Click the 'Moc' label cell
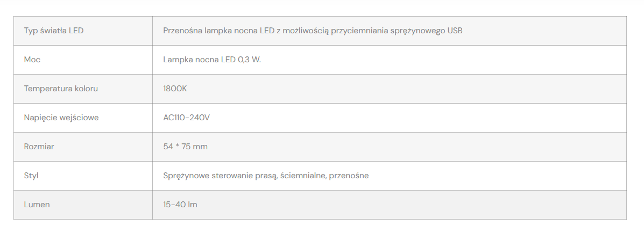 tap(32, 60)
